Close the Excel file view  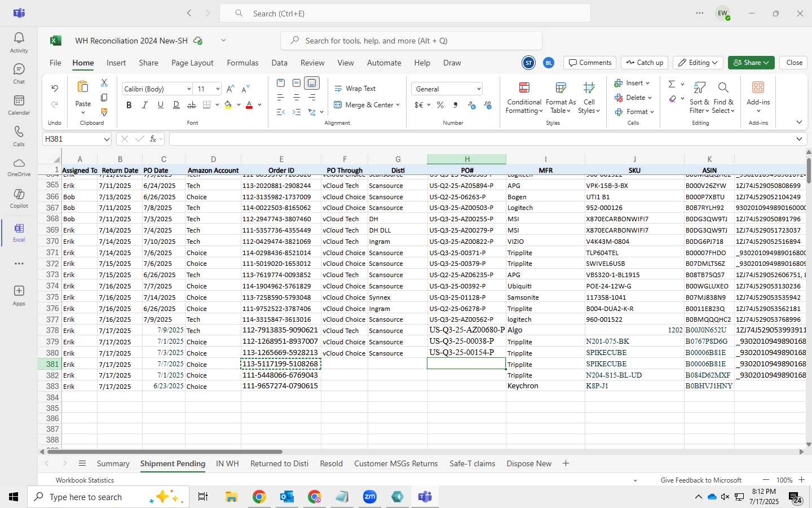(794, 63)
